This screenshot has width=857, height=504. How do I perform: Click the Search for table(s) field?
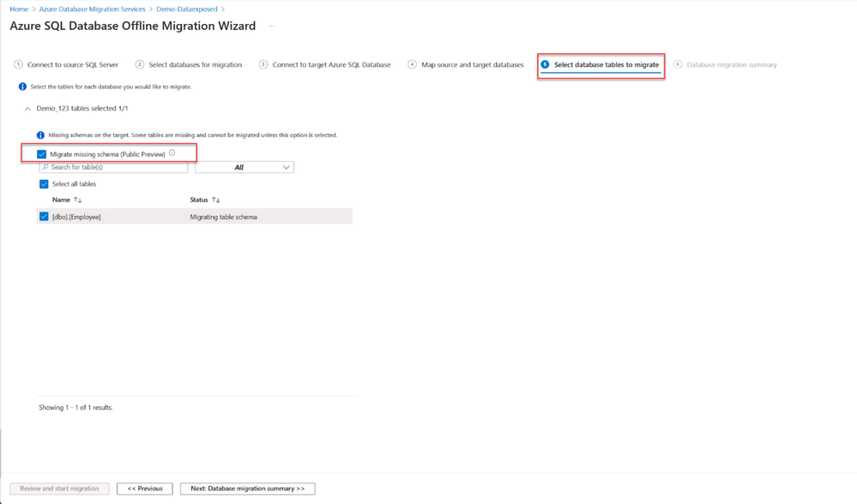113,167
